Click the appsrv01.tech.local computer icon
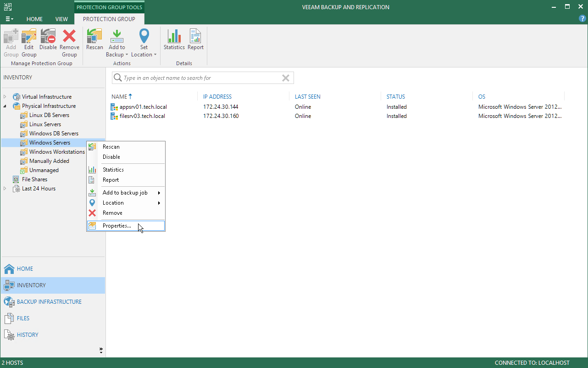 [114, 107]
